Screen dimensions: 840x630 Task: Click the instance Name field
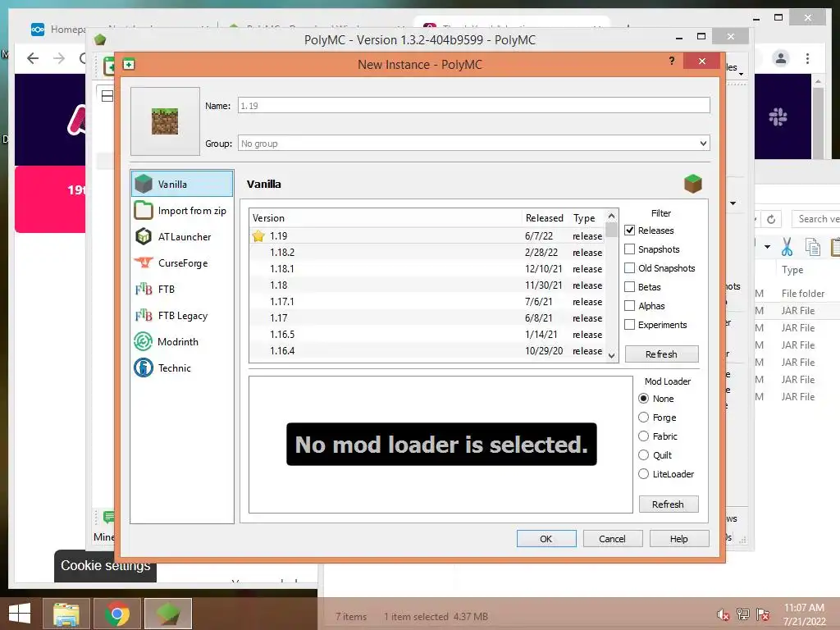tap(474, 106)
